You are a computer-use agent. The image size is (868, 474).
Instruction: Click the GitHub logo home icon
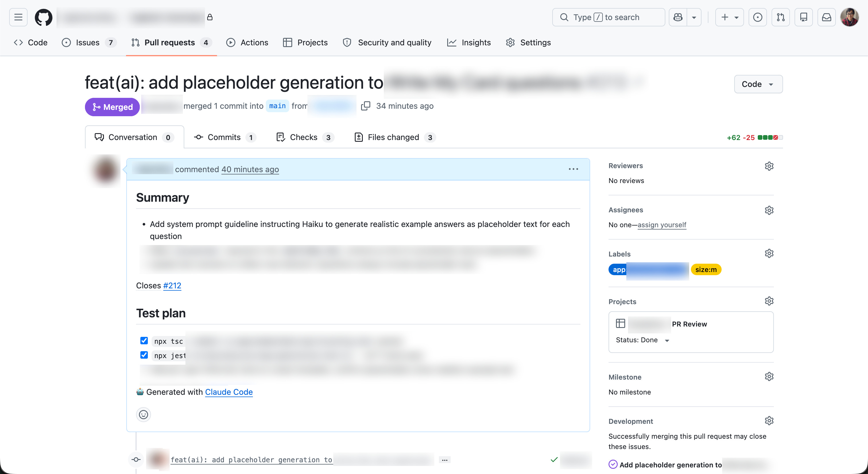(43, 17)
